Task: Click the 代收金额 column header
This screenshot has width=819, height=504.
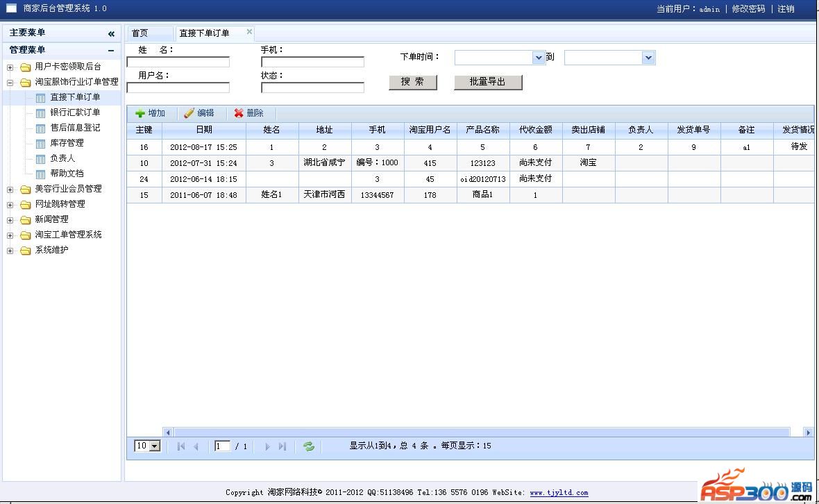Action: [x=535, y=130]
